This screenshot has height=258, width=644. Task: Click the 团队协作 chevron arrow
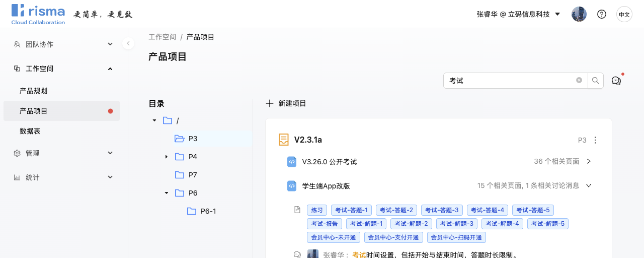110,44
